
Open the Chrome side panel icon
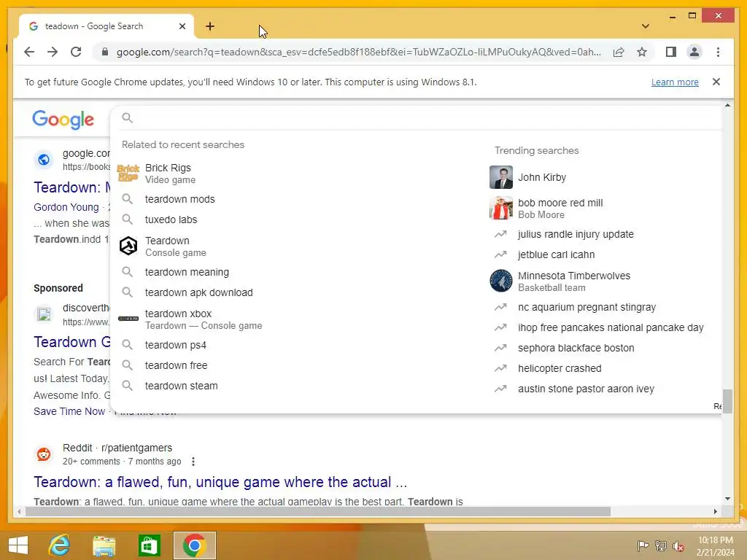(671, 52)
